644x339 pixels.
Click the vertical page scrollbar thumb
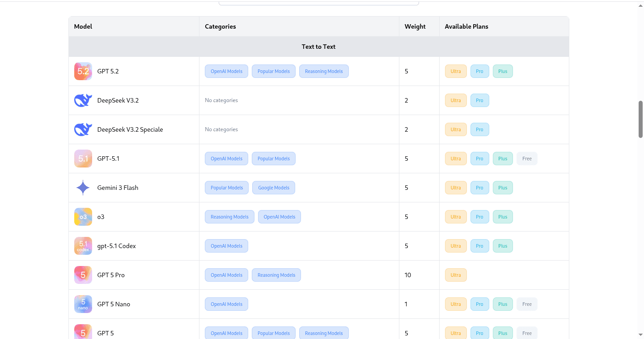coord(640,119)
